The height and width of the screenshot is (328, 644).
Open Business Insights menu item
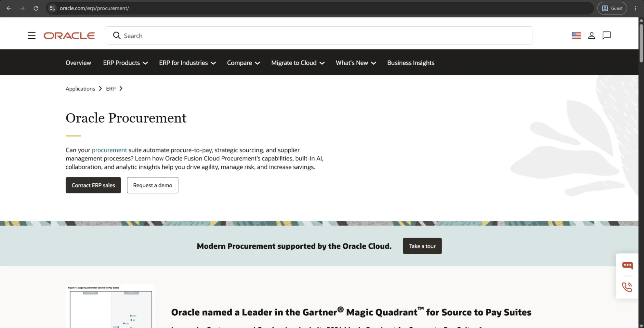pos(411,63)
